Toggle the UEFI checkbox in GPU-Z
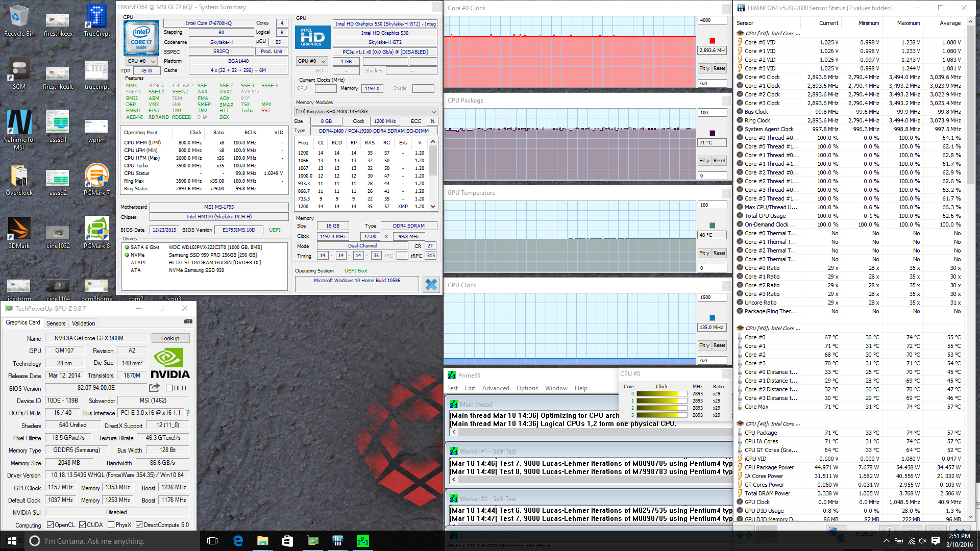The height and width of the screenshot is (551, 980). (x=169, y=388)
